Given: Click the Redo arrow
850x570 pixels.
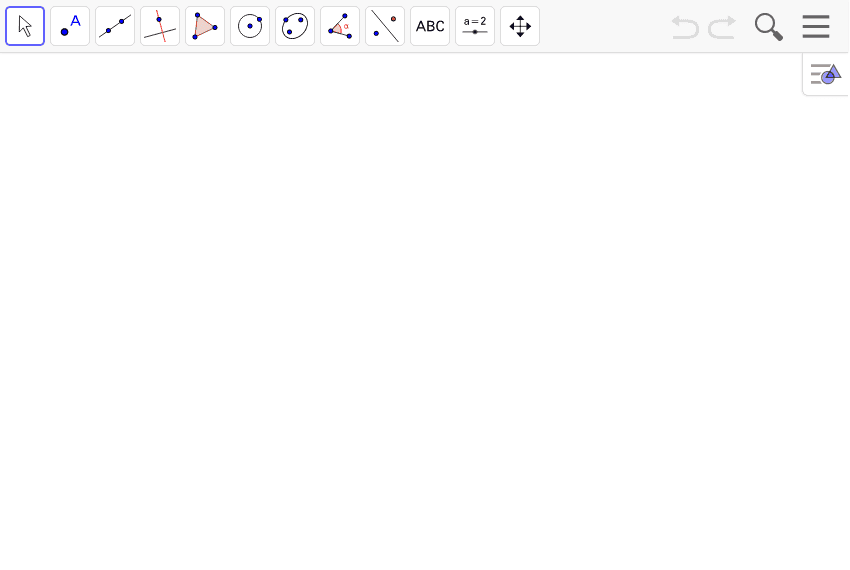Looking at the screenshot, I should 722,27.
